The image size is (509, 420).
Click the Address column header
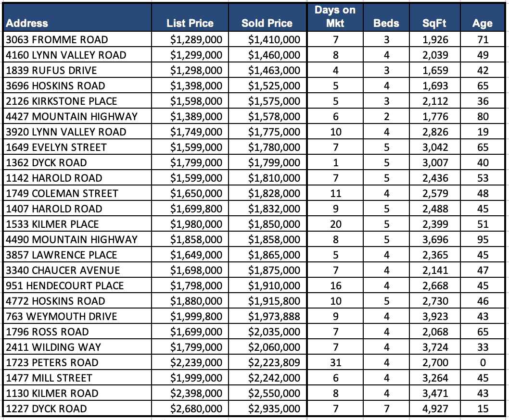pos(27,23)
